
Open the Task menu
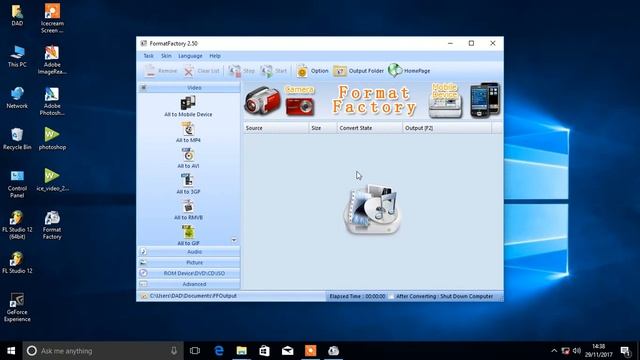click(x=149, y=56)
